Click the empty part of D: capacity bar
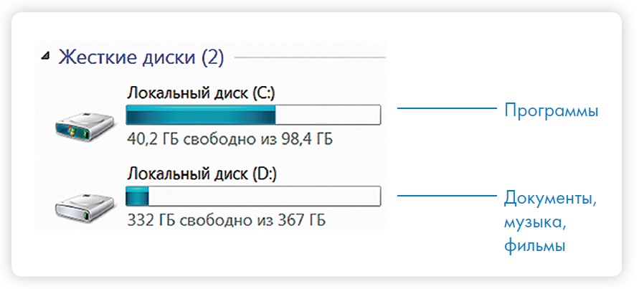The height and width of the screenshot is (289, 644). pyautogui.click(x=264, y=195)
